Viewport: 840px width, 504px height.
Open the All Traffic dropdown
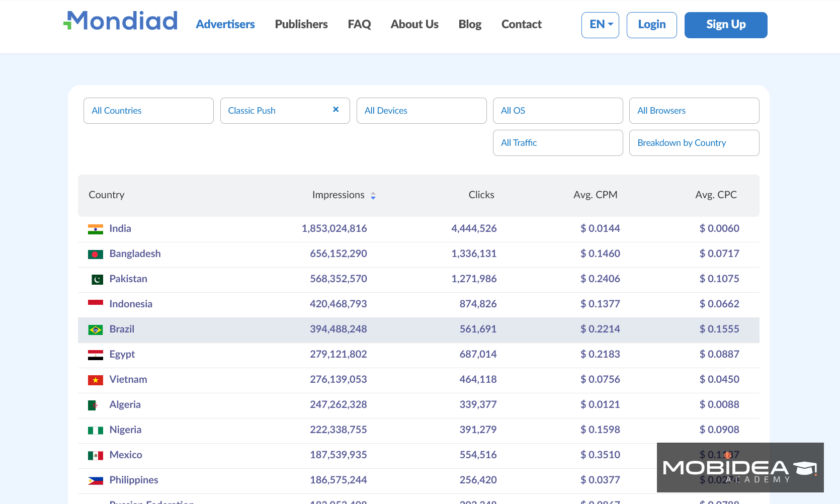coord(558,143)
